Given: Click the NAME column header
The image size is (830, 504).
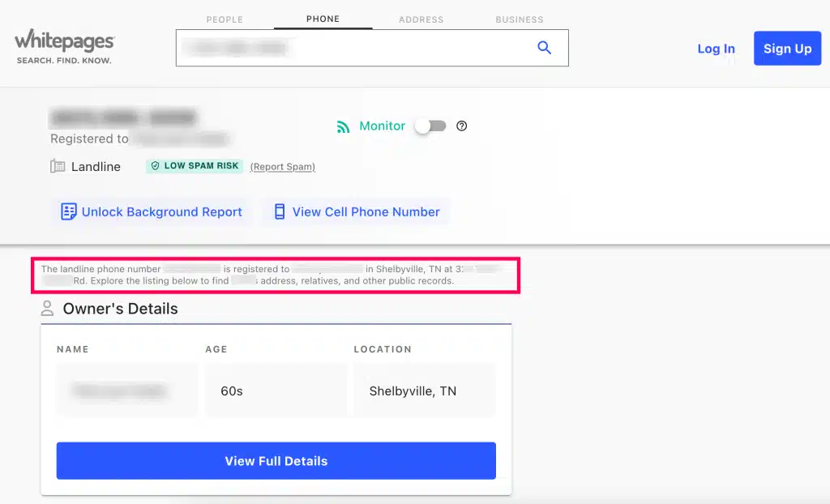Looking at the screenshot, I should pos(72,349).
